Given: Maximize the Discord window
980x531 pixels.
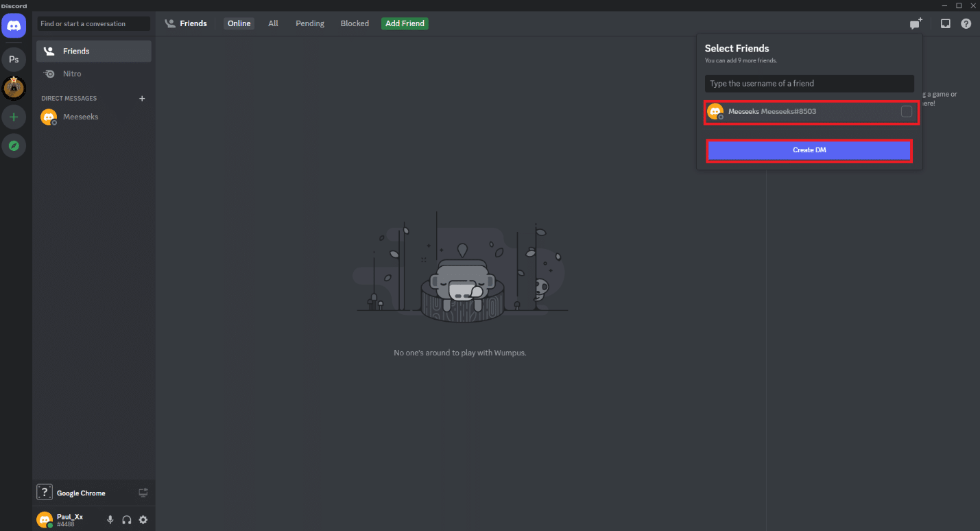Looking at the screenshot, I should point(958,5).
